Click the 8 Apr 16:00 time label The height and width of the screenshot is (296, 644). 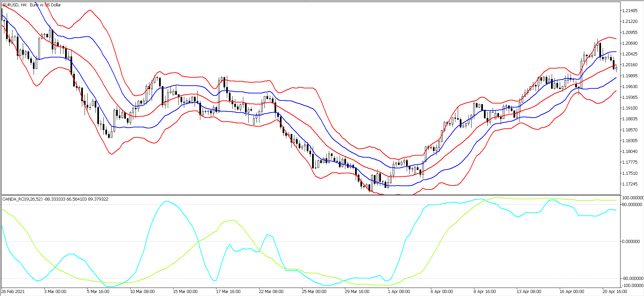(485, 292)
